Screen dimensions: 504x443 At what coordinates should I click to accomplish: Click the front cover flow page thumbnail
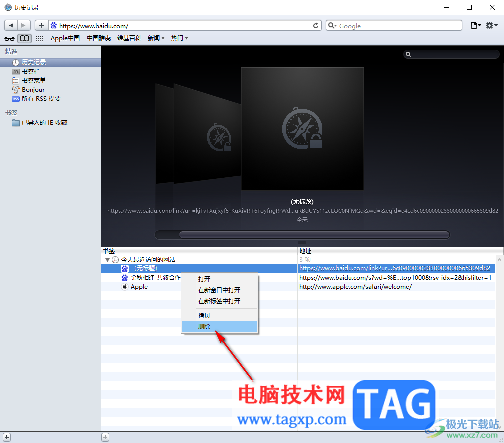[302, 129]
